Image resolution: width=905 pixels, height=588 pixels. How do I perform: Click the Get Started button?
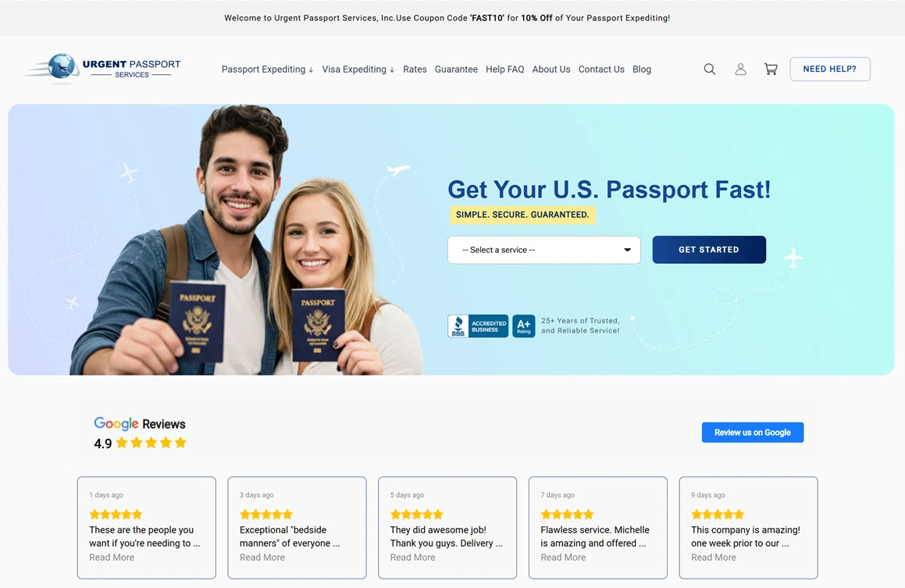[x=709, y=250]
